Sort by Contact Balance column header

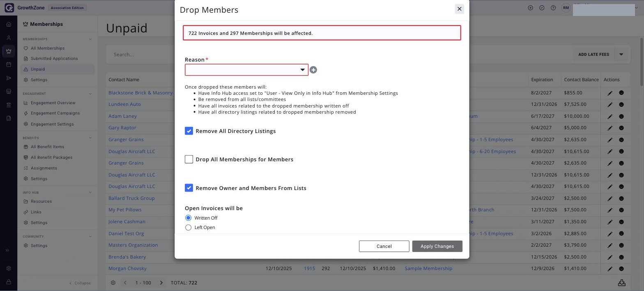[x=581, y=80]
